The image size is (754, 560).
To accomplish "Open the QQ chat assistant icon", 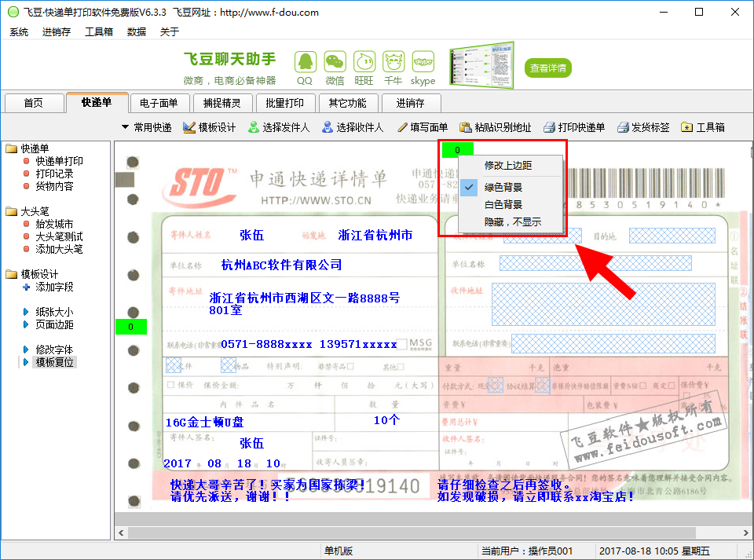I will [306, 63].
